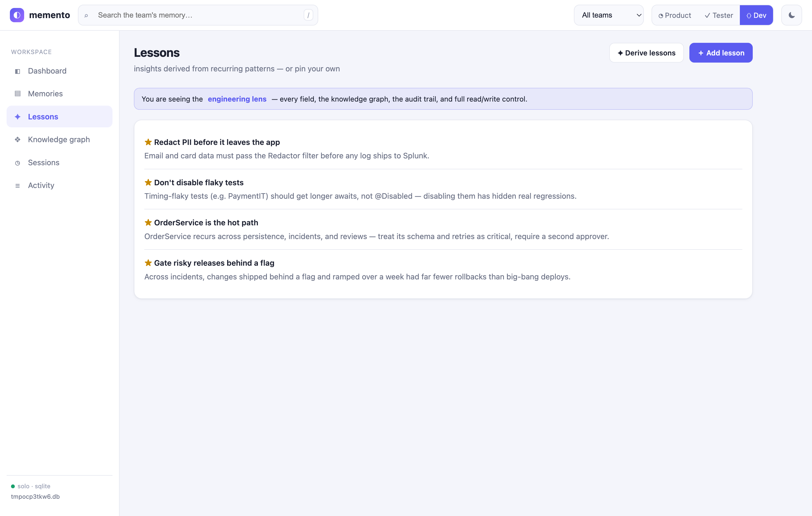Open the OrderService is the hot path title
The height and width of the screenshot is (516, 812).
click(x=206, y=222)
